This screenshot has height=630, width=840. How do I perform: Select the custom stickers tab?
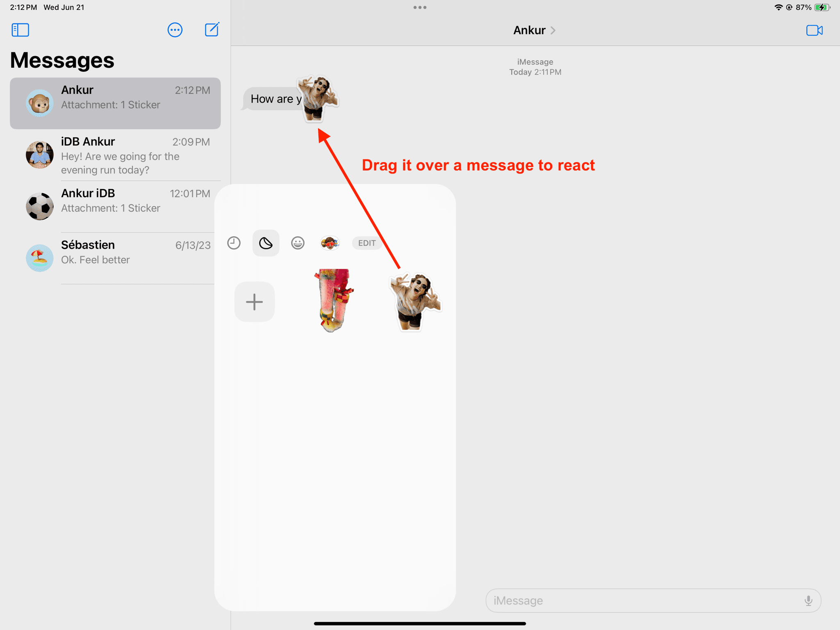[x=266, y=243]
